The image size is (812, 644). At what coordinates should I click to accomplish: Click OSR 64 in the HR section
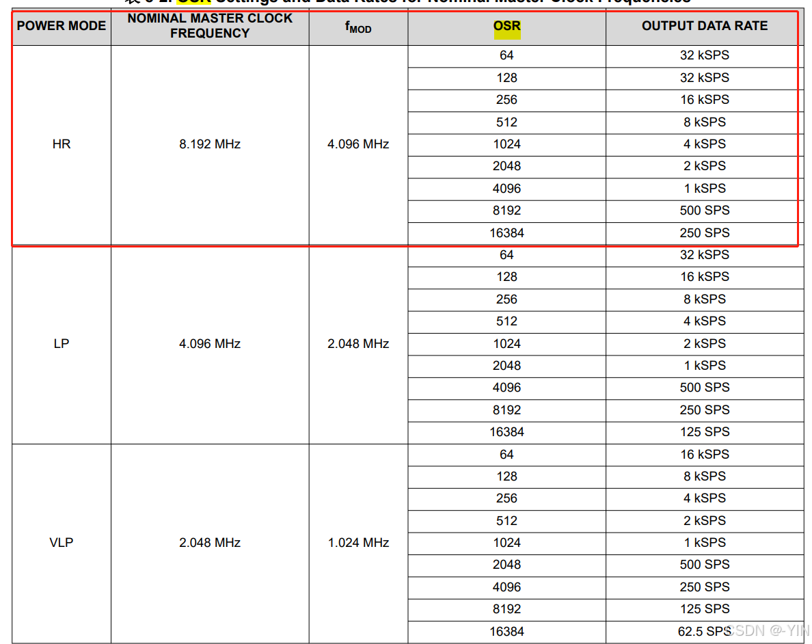[506, 55]
